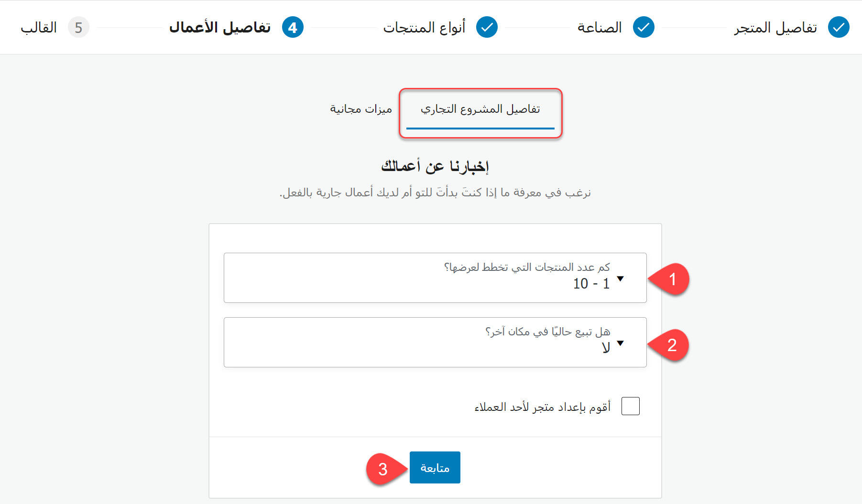
Task: Click red annotation marker number 2
Action: [x=672, y=344]
